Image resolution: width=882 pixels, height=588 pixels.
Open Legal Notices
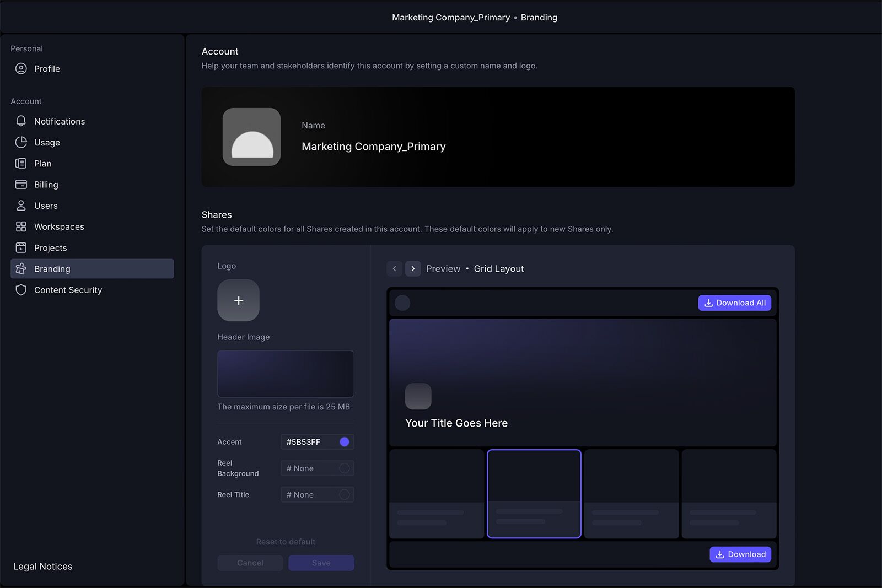point(42,566)
